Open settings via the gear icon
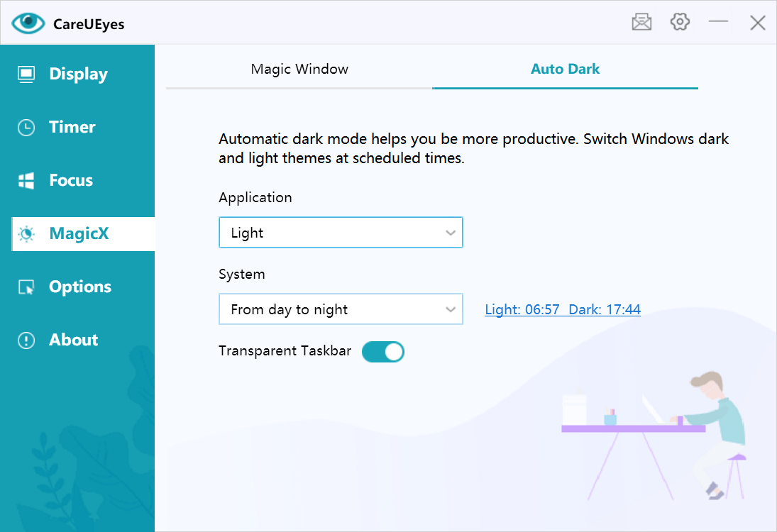Screen dimensions: 777x532 coord(680,22)
